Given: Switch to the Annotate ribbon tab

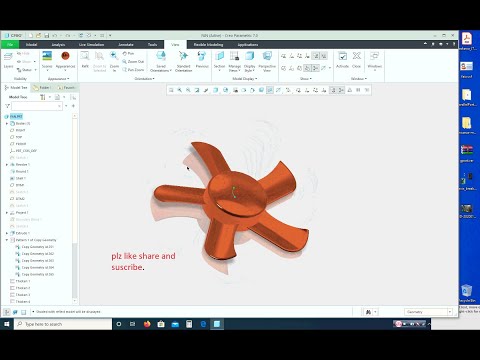Looking at the screenshot, I should point(126,44).
